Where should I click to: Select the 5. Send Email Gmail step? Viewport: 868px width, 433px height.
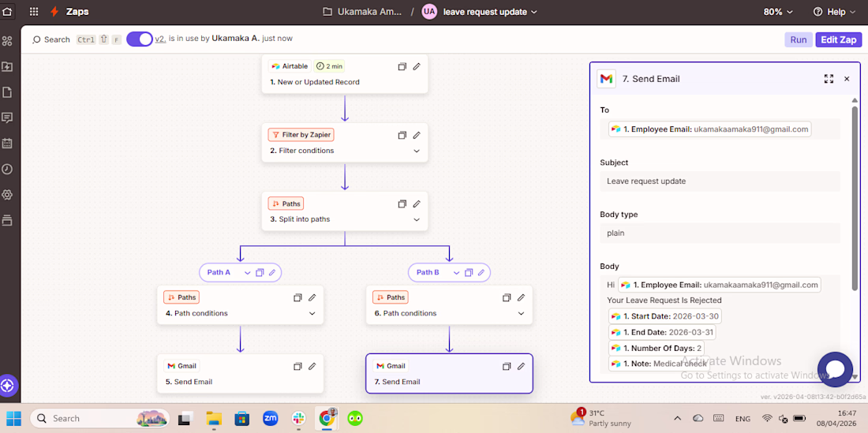point(240,374)
